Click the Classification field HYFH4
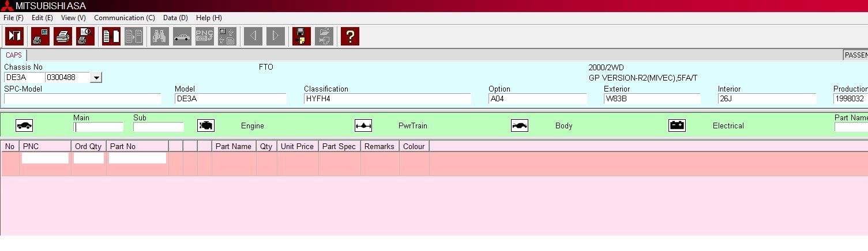 click(388, 98)
